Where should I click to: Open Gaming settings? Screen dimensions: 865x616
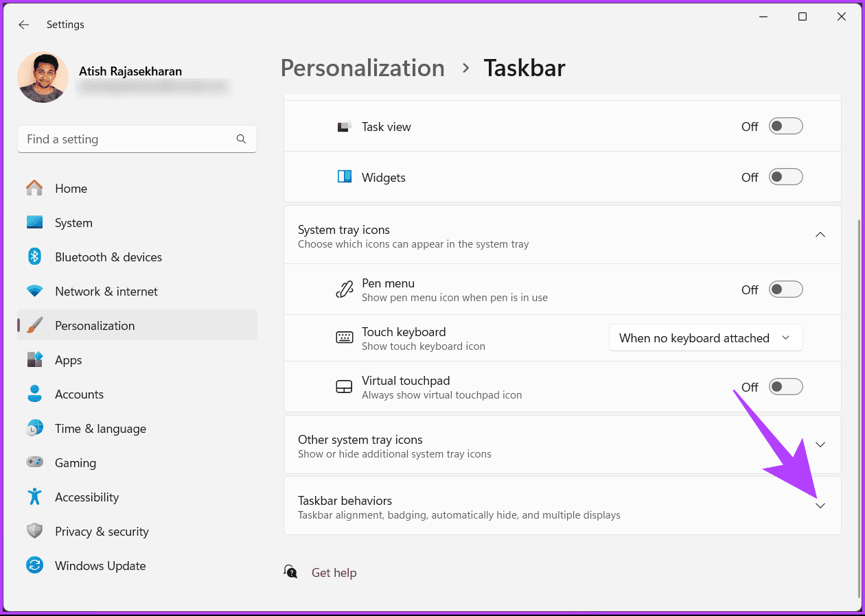point(137,462)
